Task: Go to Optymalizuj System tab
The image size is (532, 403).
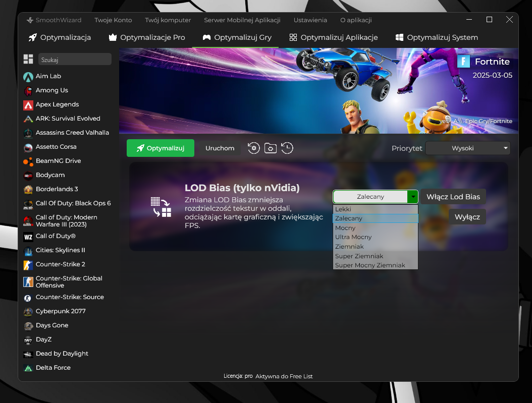Action: pyautogui.click(x=436, y=37)
